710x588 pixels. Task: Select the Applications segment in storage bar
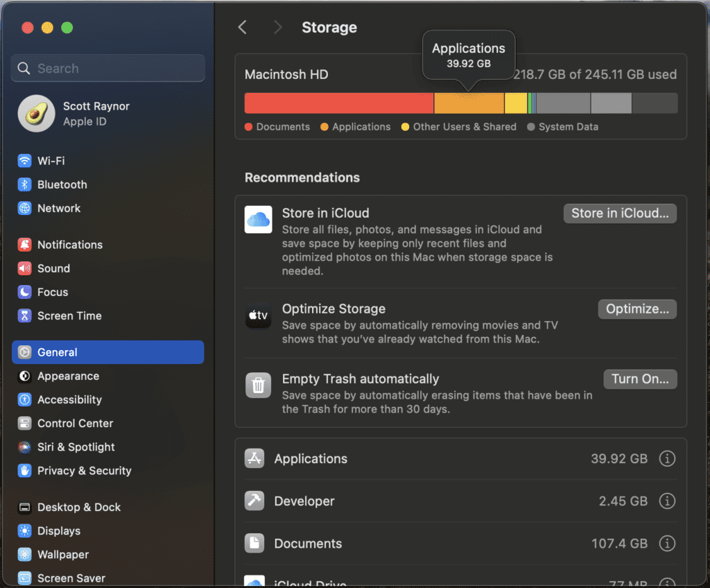[x=469, y=103]
